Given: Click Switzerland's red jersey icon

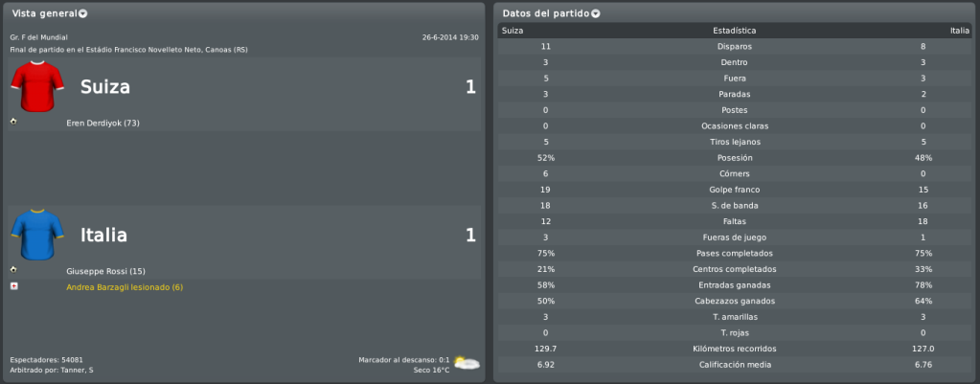Looking at the screenshot, I should click(x=37, y=86).
